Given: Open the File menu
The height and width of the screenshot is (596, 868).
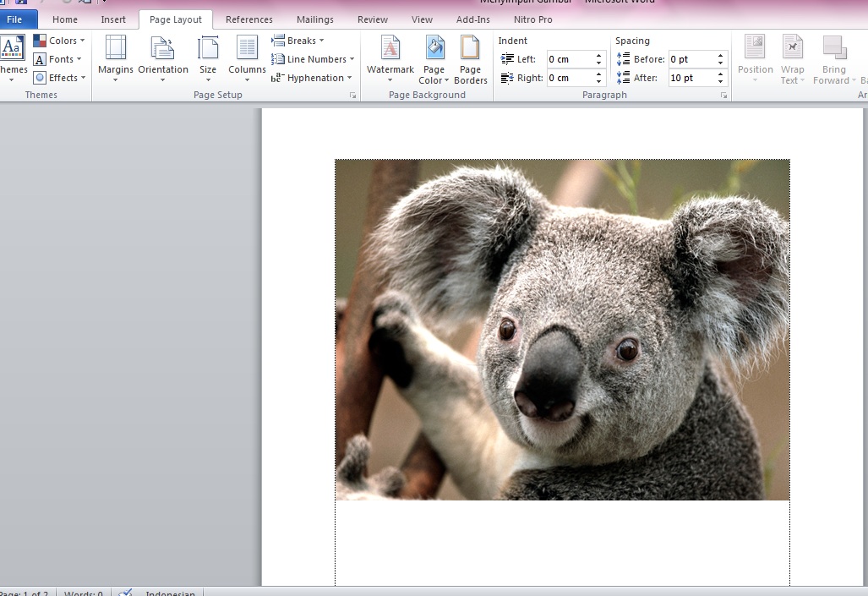Looking at the screenshot, I should 15,19.
